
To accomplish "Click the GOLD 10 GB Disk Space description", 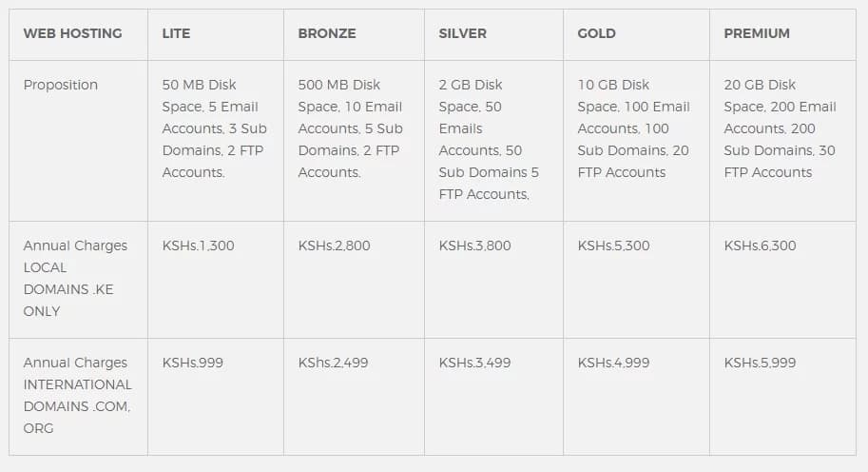I will (x=633, y=128).
